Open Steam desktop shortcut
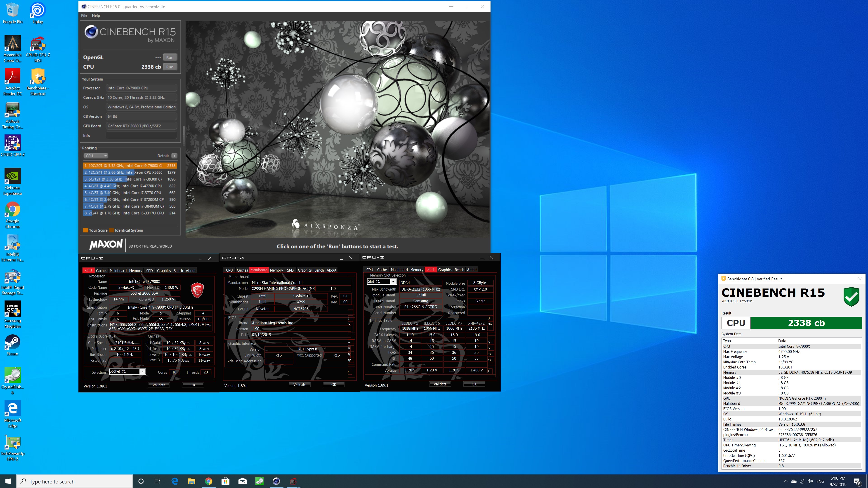 click(x=12, y=345)
